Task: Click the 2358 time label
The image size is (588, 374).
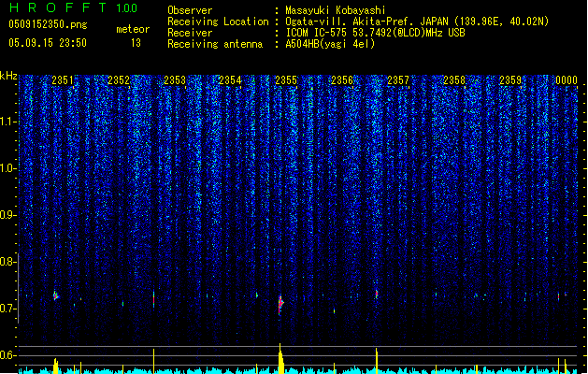Action: 454,80
